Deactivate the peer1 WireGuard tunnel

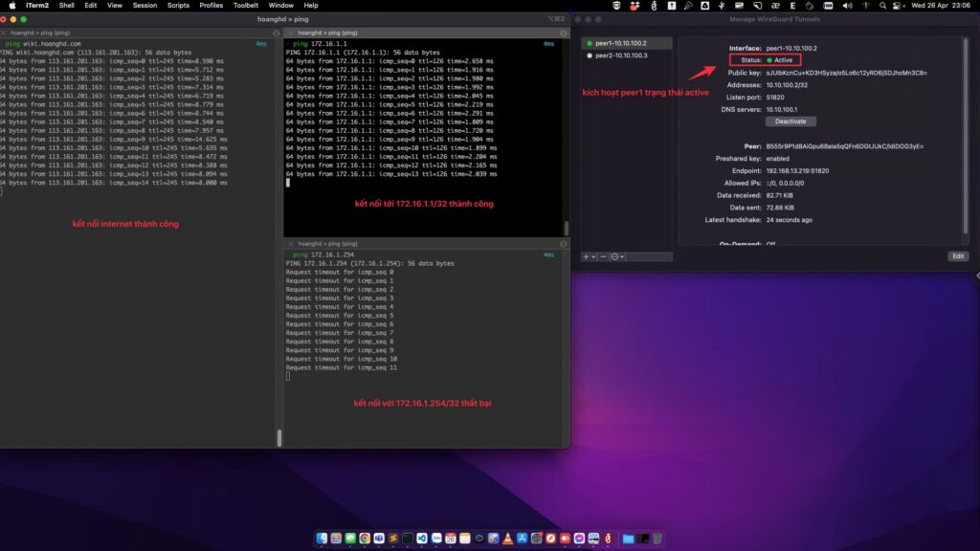coord(791,121)
